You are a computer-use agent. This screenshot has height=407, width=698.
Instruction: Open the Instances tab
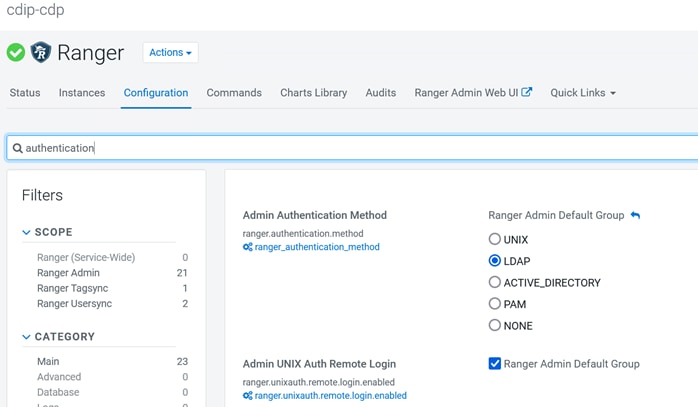tap(82, 93)
